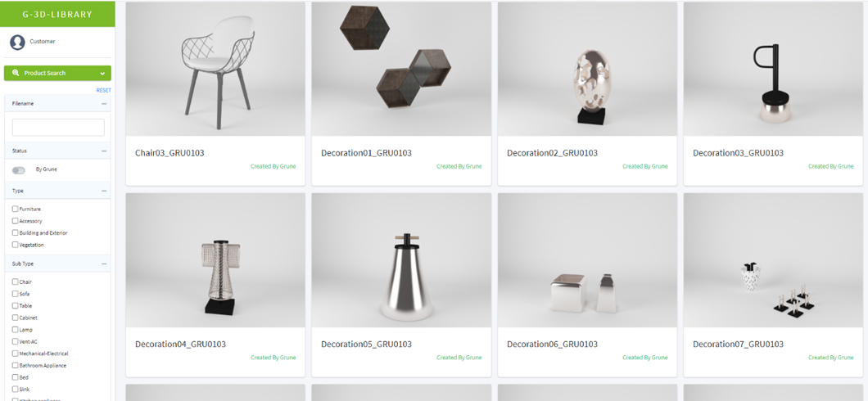868x401 pixels.
Task: Open the Chair03_GRU0103 chair thumbnail
Action: pos(215,69)
